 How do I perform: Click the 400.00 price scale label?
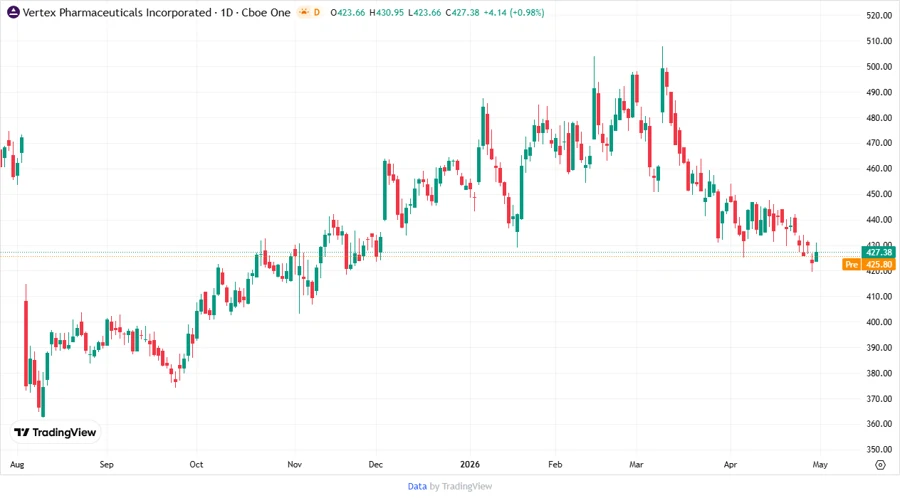click(879, 322)
